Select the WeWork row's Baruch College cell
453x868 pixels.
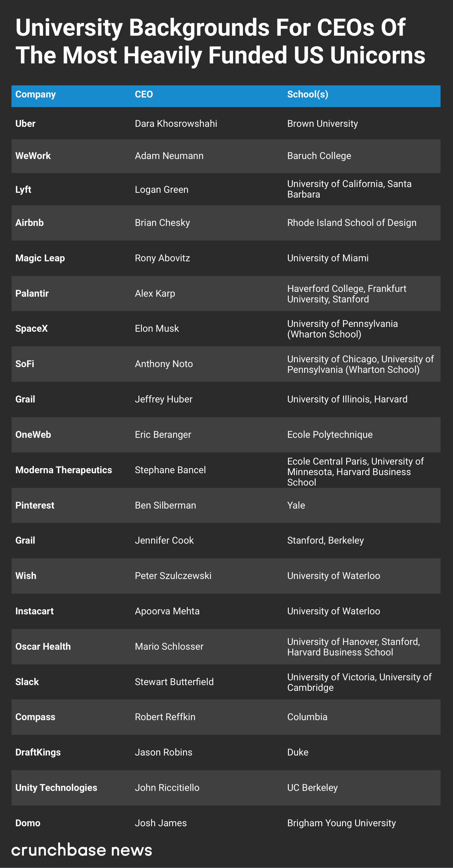(x=319, y=156)
